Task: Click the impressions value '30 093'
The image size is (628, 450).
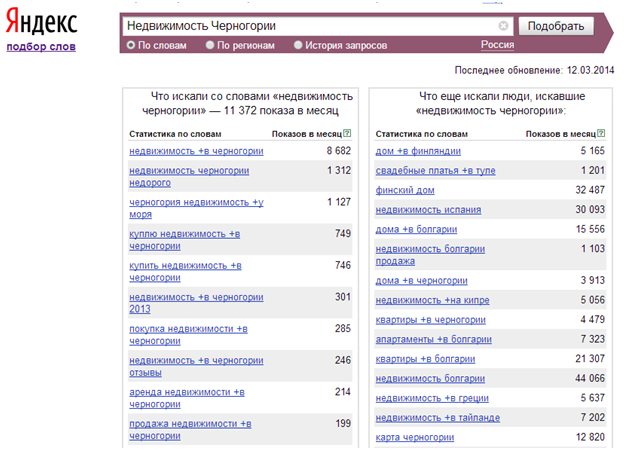Action: pos(590,210)
